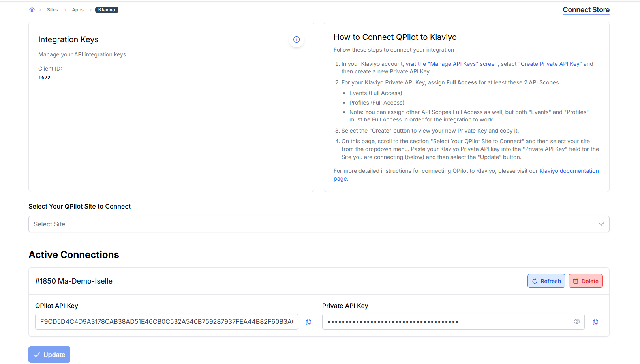Click the 'Events (Full Access)' bullet

coord(375,93)
